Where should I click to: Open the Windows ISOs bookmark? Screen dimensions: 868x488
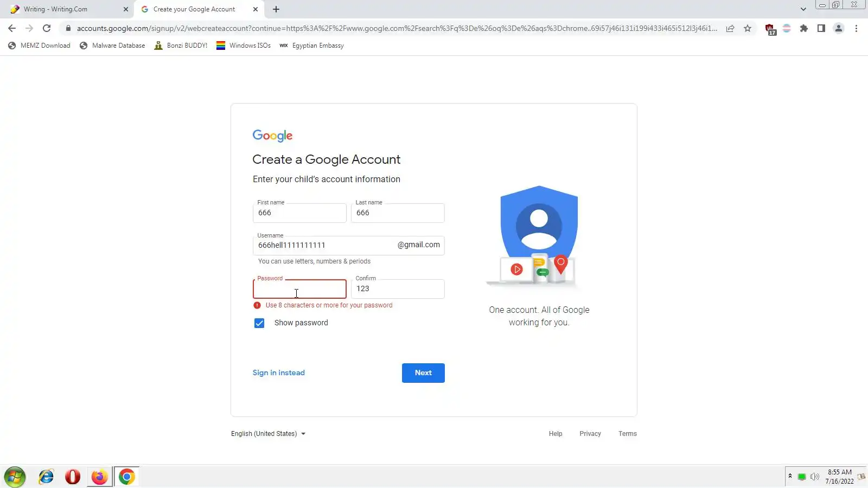pos(244,46)
